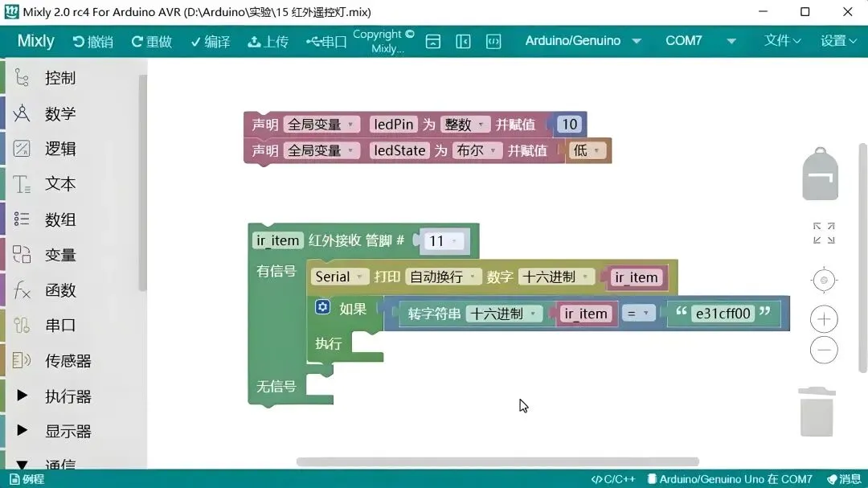The image size is (868, 488).
Task: Edit the ir_item field on 红外接收 block
Action: [277, 241]
